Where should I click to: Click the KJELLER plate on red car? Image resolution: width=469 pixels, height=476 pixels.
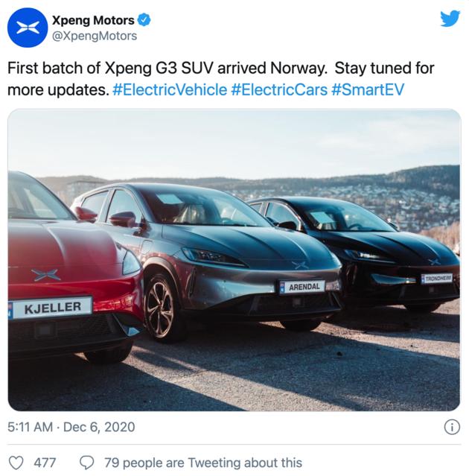(50, 308)
